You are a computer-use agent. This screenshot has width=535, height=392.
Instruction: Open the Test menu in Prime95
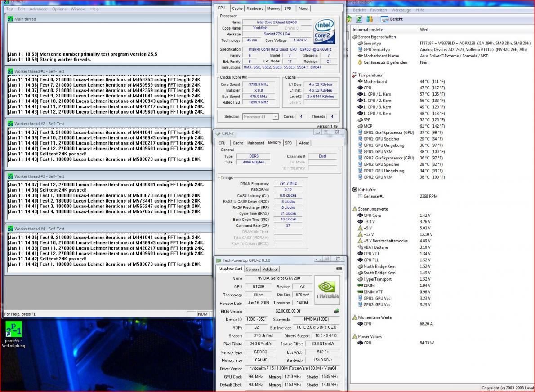click(10, 9)
